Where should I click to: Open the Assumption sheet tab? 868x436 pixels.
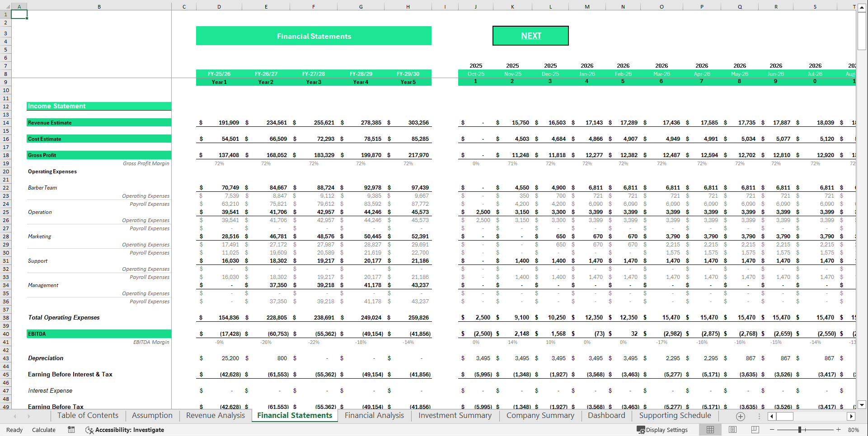(x=152, y=415)
